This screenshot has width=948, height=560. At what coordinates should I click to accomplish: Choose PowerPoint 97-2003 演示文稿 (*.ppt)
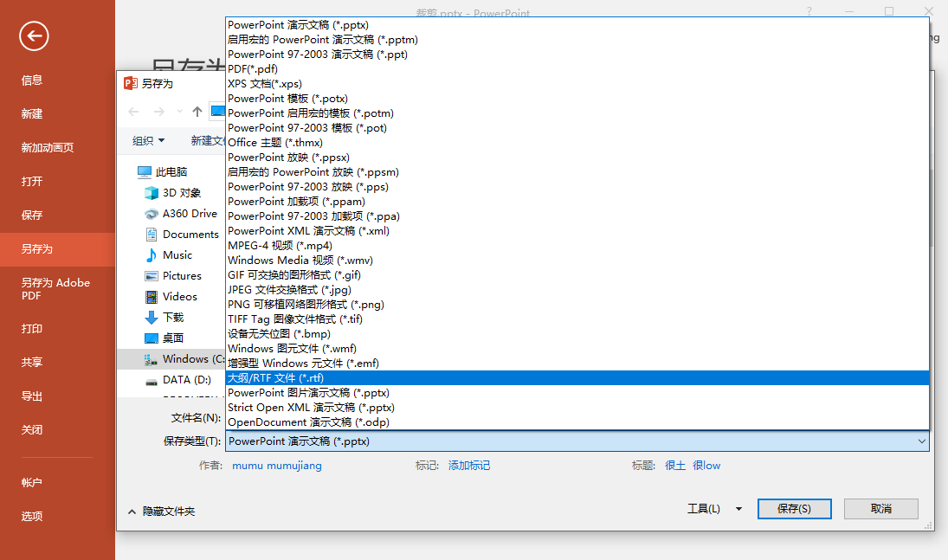pos(577,55)
